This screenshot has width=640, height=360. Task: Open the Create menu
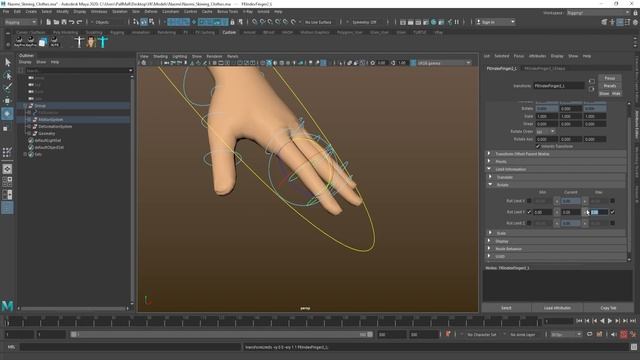coord(31,11)
